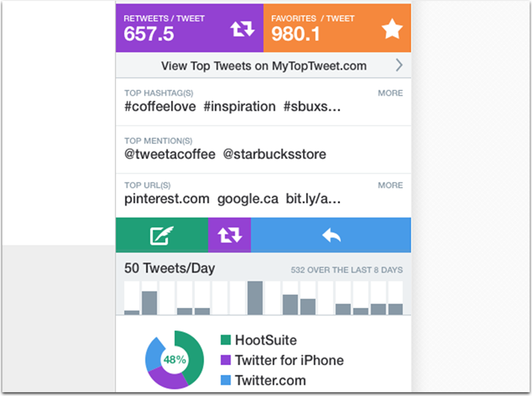
Task: Expand top URLs with MORE
Action: click(390, 185)
